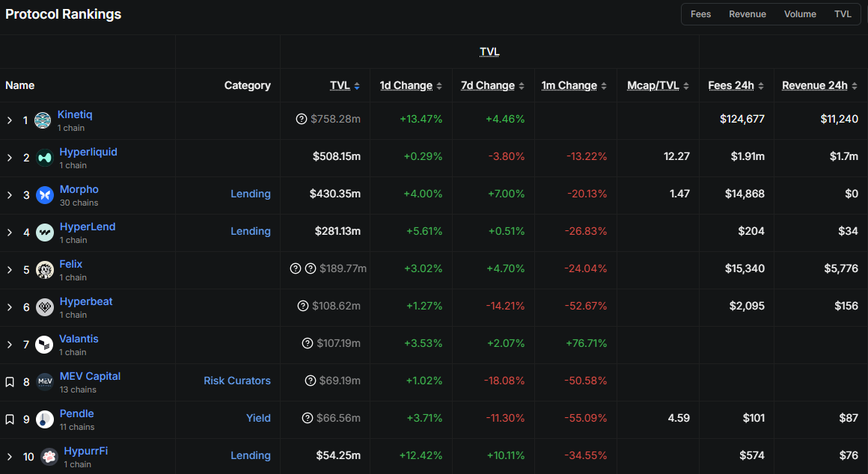This screenshot has width=868, height=474.
Task: Open the Lending category link on Morpho's row
Action: 251,194
